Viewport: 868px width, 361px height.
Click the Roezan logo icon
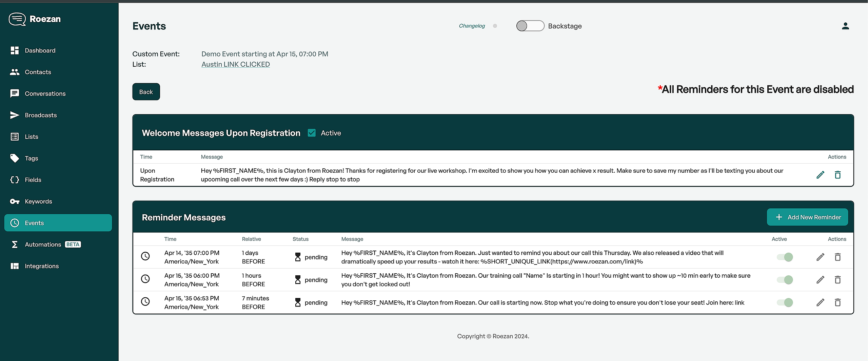pos(17,19)
